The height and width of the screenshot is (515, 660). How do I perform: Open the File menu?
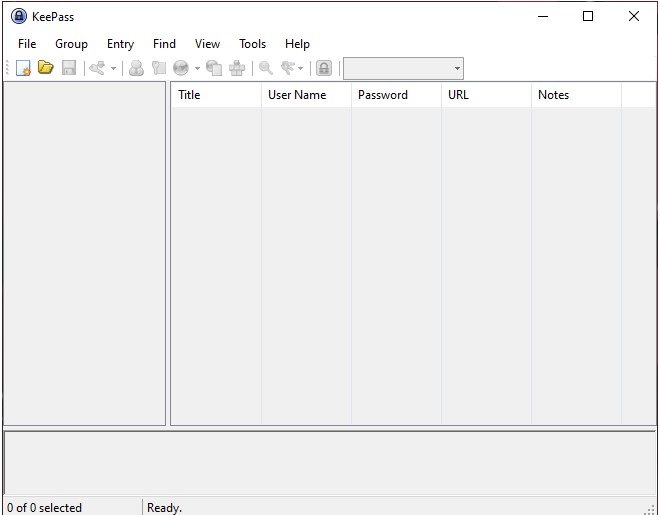click(x=27, y=44)
